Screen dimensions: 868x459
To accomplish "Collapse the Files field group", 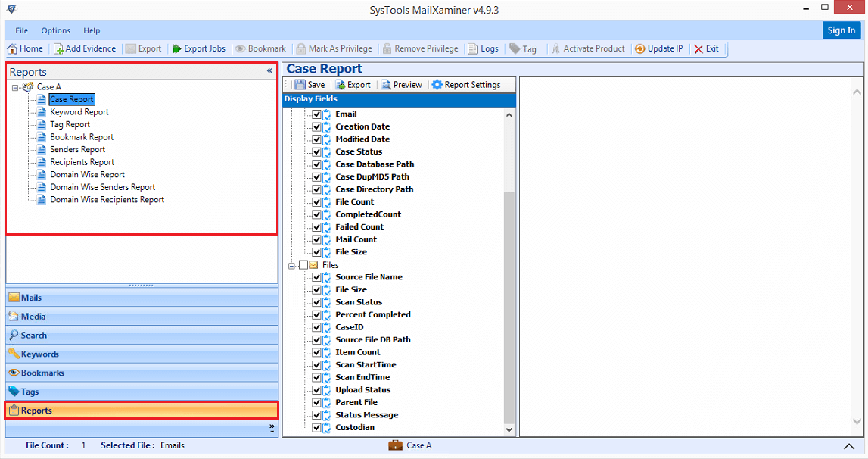I will [x=292, y=264].
